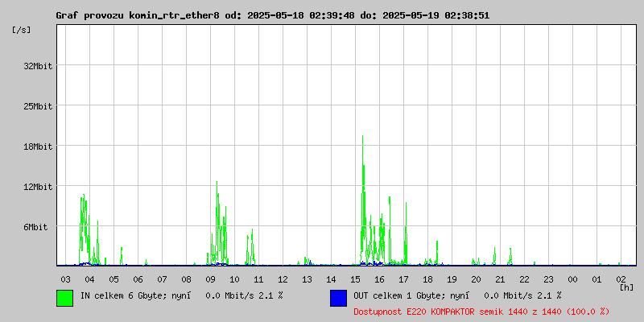Click the 'IN celkem 6 Gbyte' legend text
Viewport: 644px width, 322px height.
[122, 295]
